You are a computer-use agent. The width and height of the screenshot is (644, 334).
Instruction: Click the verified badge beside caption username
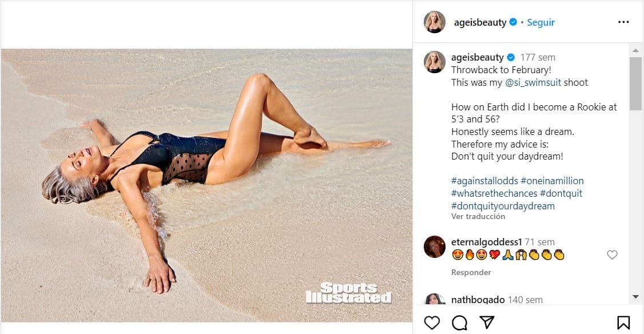point(511,57)
